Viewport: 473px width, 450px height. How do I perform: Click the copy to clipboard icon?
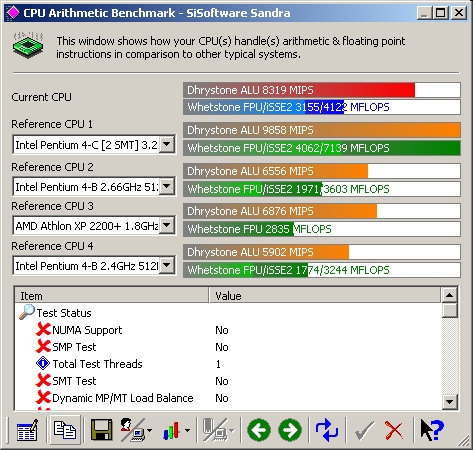[65, 430]
